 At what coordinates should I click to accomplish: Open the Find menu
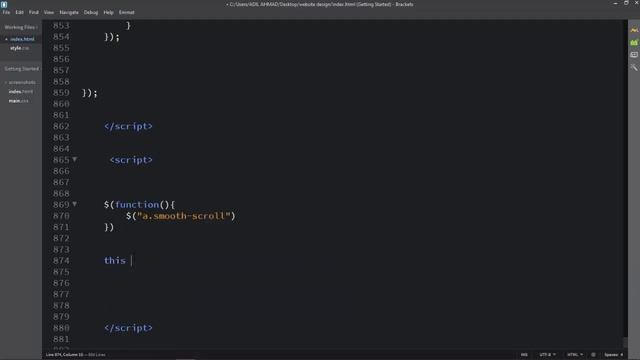point(33,12)
